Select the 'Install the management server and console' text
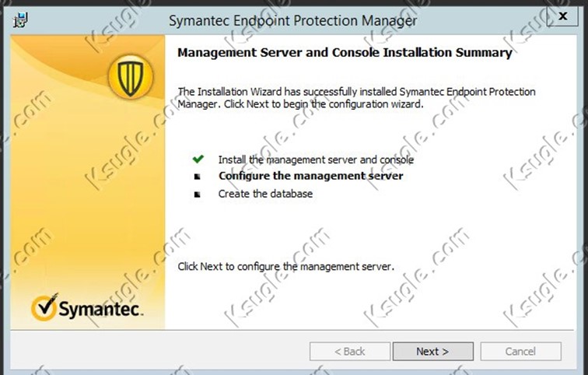Screen dimensions: 588x375 click(316, 159)
